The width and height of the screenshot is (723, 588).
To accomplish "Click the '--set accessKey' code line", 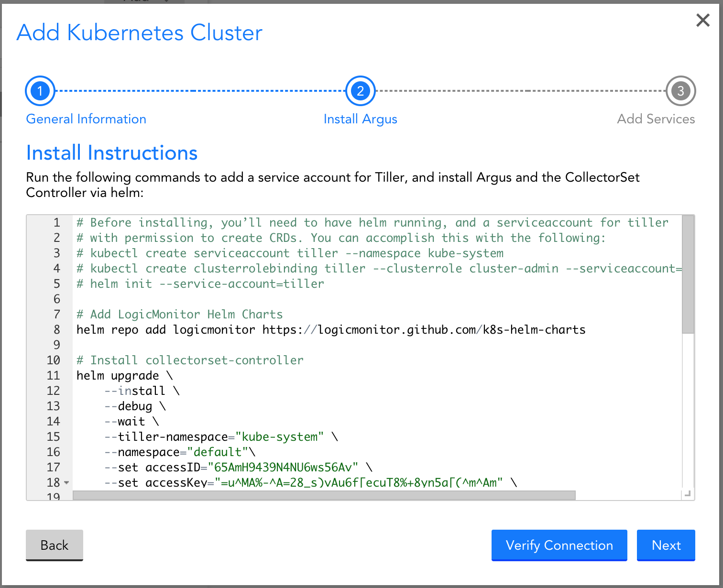I will coord(311,483).
